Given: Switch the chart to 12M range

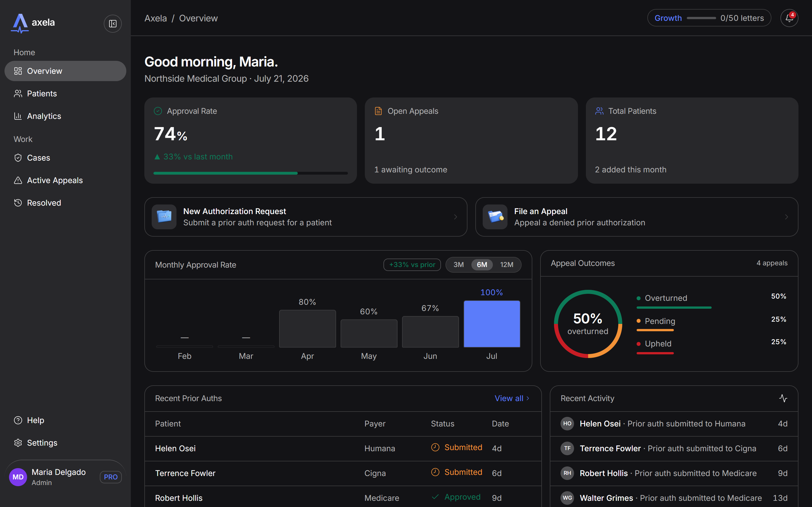Looking at the screenshot, I should point(507,264).
